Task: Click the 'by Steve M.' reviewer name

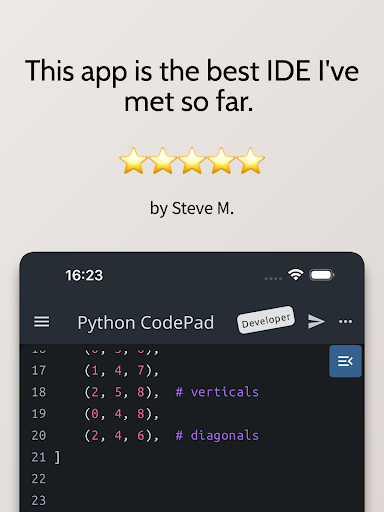Action: (192, 209)
